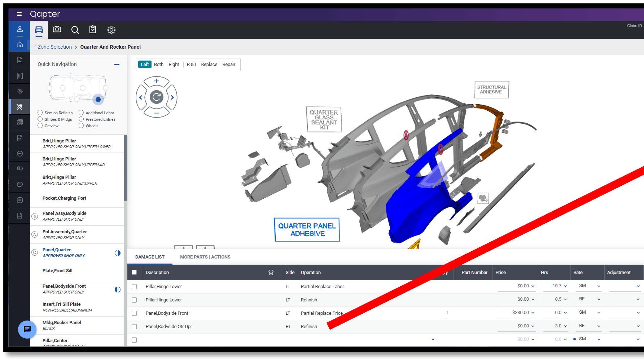Image resolution: width=644 pixels, height=362 pixels.
Task: Expand the Price dropdown for Panel,Bodyside Front
Action: 533,313
